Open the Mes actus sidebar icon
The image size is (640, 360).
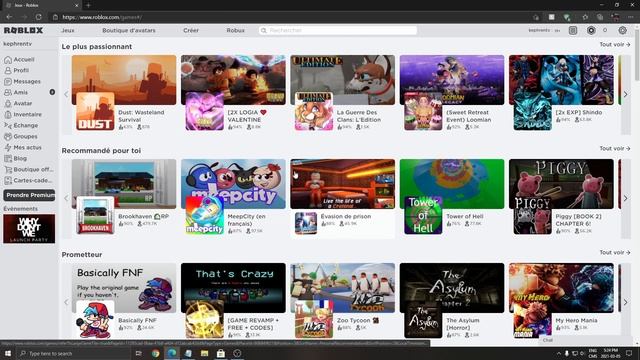(8, 148)
